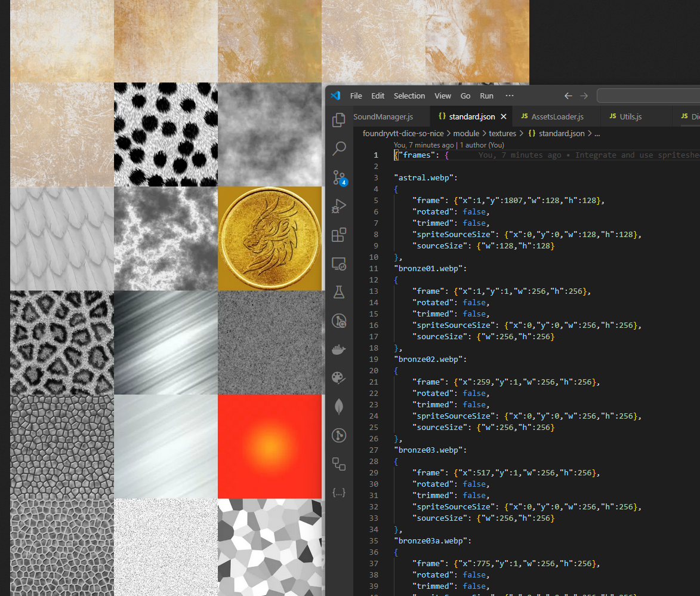Image resolution: width=700 pixels, height=596 pixels.
Task: Switch to the SoundManager.js tab
Action: click(385, 116)
